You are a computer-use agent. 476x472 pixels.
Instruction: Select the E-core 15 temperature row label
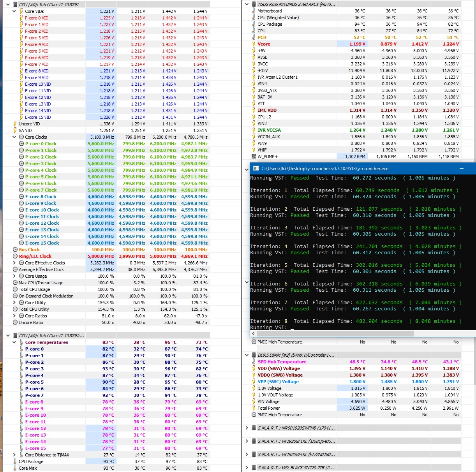[35, 448]
